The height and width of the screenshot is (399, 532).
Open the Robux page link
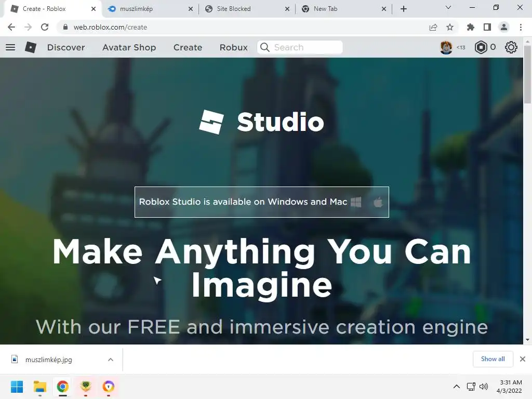click(233, 47)
